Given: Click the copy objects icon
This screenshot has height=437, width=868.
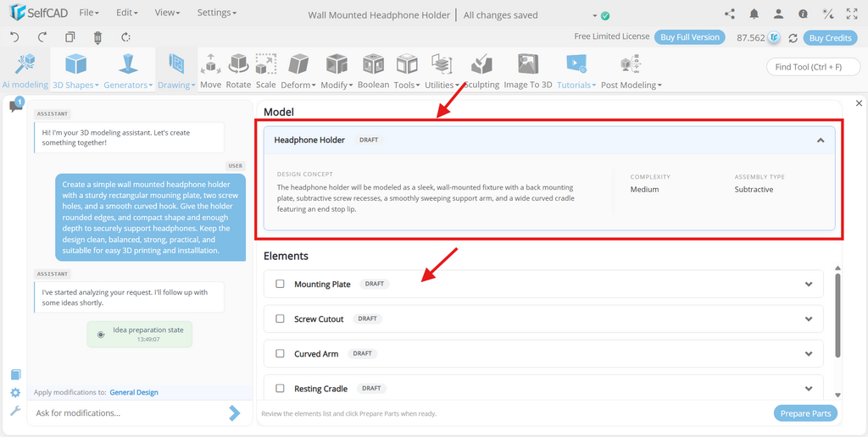Looking at the screenshot, I should [x=70, y=37].
